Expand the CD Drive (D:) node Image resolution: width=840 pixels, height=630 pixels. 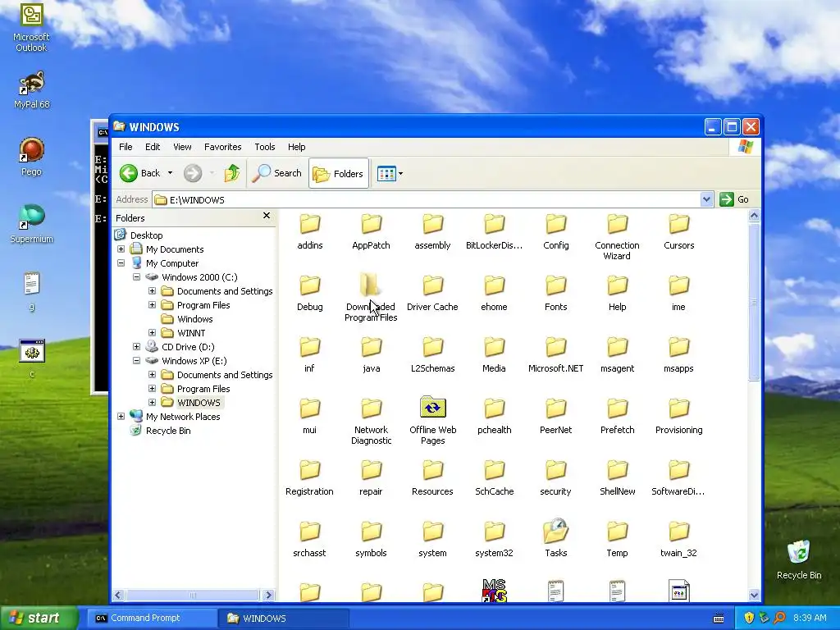click(137, 347)
